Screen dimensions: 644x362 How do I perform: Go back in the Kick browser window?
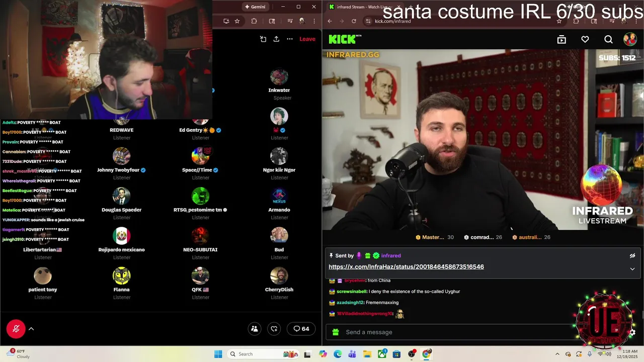pos(330,21)
